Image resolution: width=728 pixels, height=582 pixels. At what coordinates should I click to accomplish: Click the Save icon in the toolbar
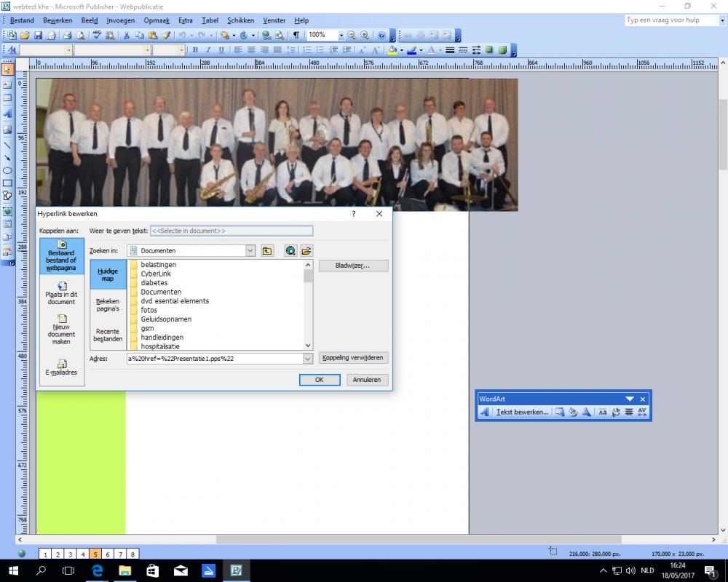coord(38,35)
